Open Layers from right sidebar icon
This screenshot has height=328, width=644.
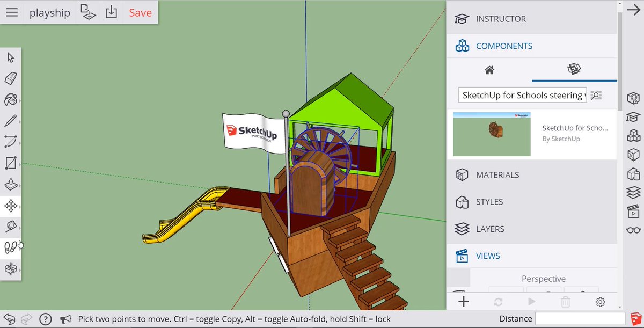click(634, 192)
